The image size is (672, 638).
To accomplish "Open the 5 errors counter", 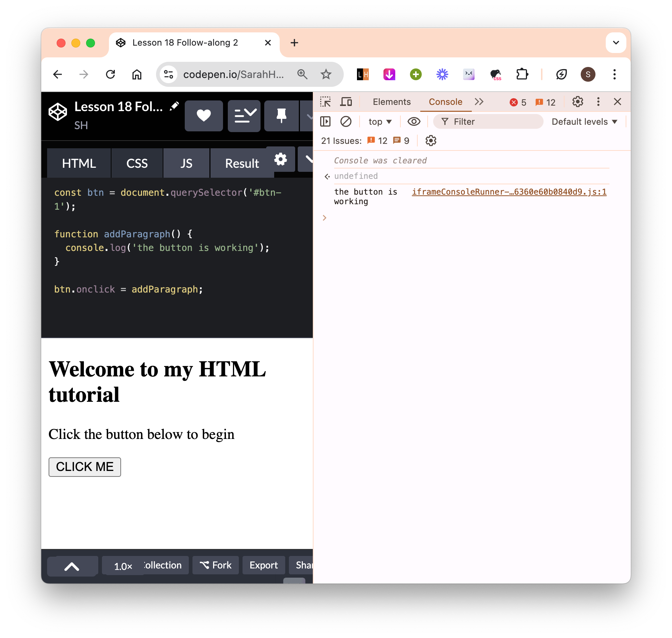I will pos(518,102).
